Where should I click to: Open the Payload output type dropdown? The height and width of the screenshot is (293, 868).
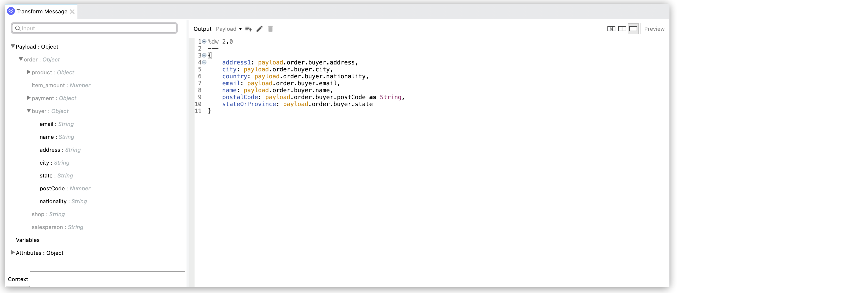[x=229, y=29]
